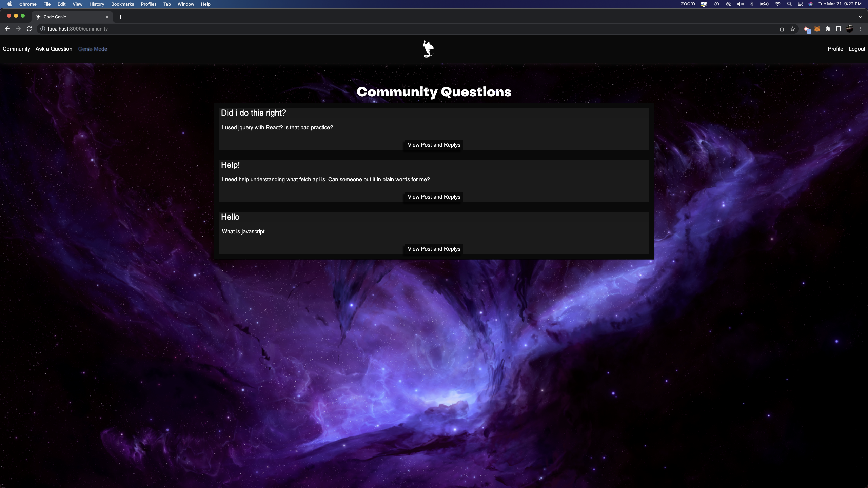
Task: Bookmark this page with the star icon
Action: tap(793, 29)
